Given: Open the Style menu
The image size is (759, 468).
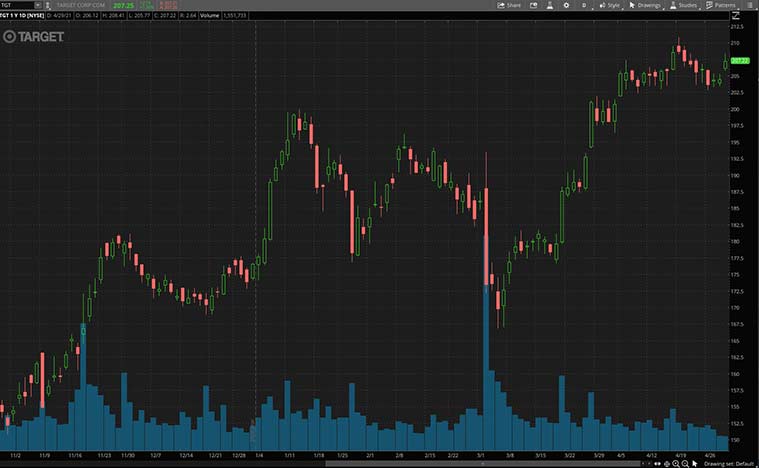Looking at the screenshot, I should pyautogui.click(x=609, y=5).
